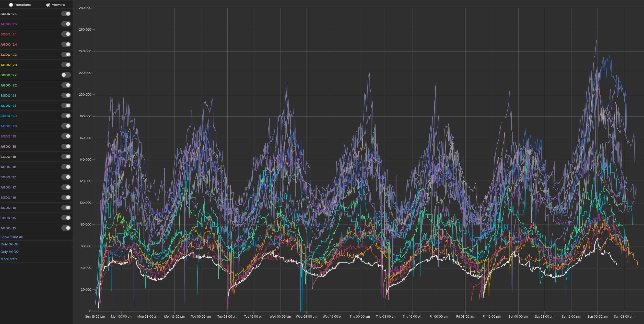Click the Only SGDQ link
Screen dimensions: 644x324
pyautogui.click(x=9, y=244)
